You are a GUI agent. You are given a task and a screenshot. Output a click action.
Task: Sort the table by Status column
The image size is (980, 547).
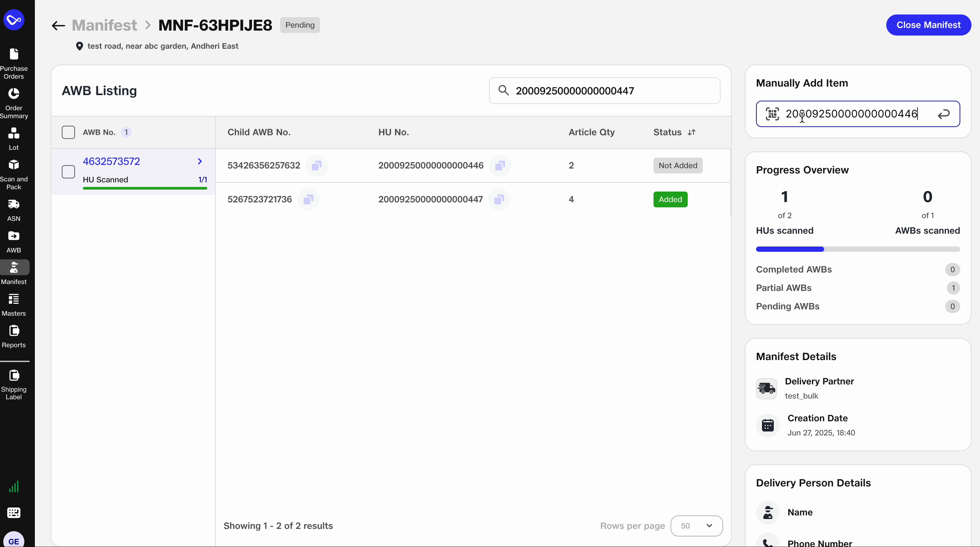click(692, 132)
